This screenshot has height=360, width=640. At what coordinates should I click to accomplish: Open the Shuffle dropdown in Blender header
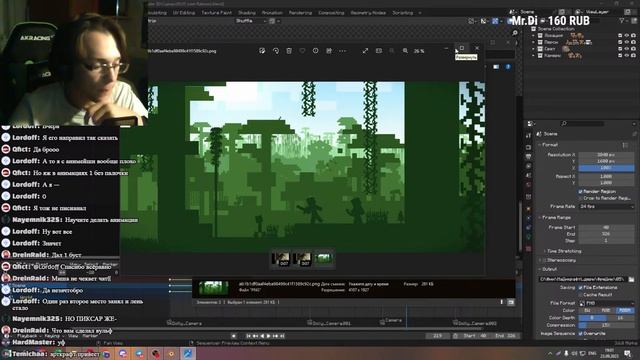point(251,21)
